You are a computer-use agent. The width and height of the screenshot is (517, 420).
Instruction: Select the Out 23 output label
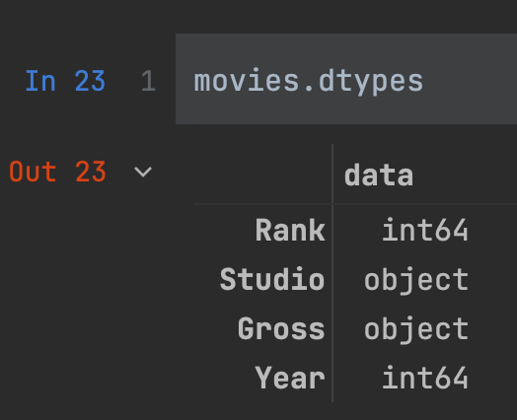pyautogui.click(x=57, y=172)
